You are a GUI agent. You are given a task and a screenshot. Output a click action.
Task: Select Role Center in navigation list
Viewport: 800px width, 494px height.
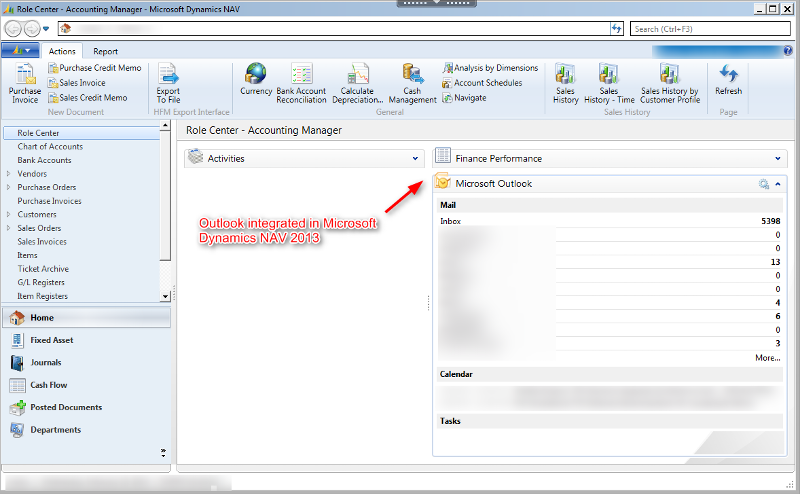[x=82, y=133]
